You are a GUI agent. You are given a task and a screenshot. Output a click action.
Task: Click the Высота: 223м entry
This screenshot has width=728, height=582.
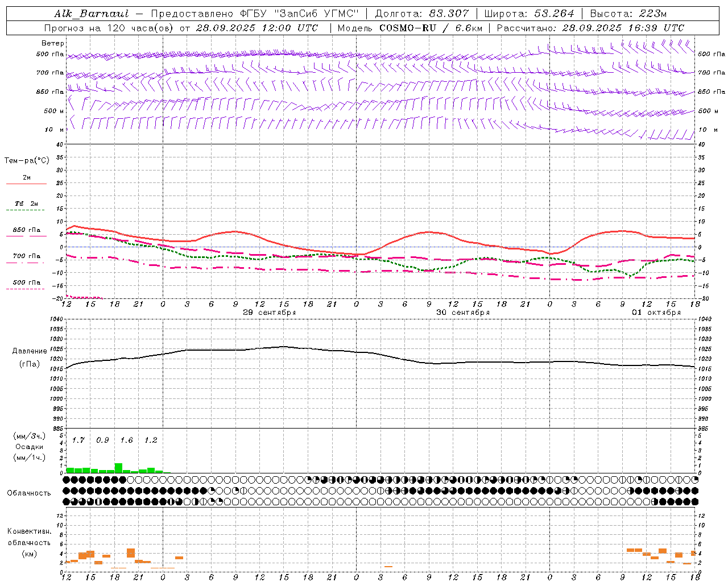coord(628,14)
